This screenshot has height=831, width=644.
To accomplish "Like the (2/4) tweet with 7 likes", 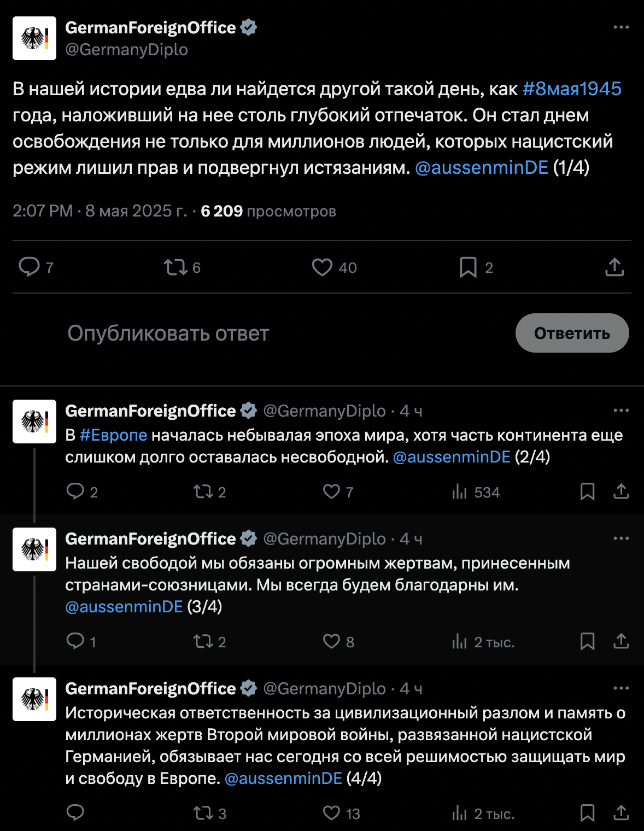I will [x=331, y=491].
